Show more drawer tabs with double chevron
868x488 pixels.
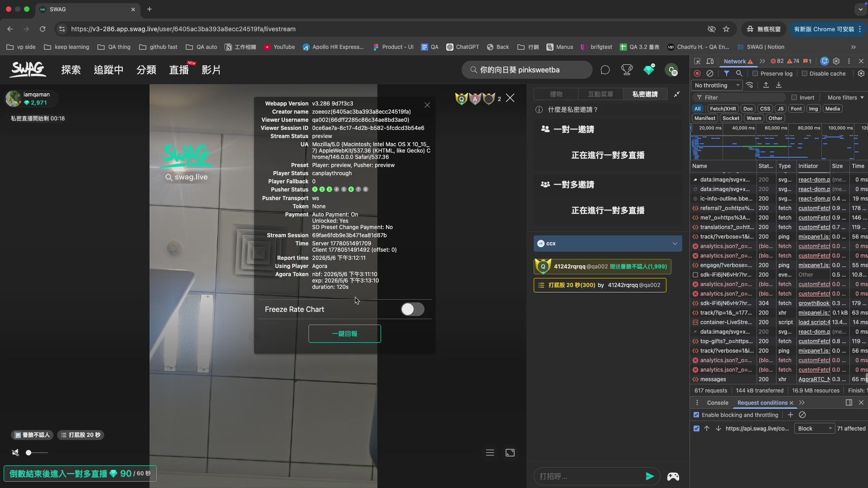pos(802,402)
